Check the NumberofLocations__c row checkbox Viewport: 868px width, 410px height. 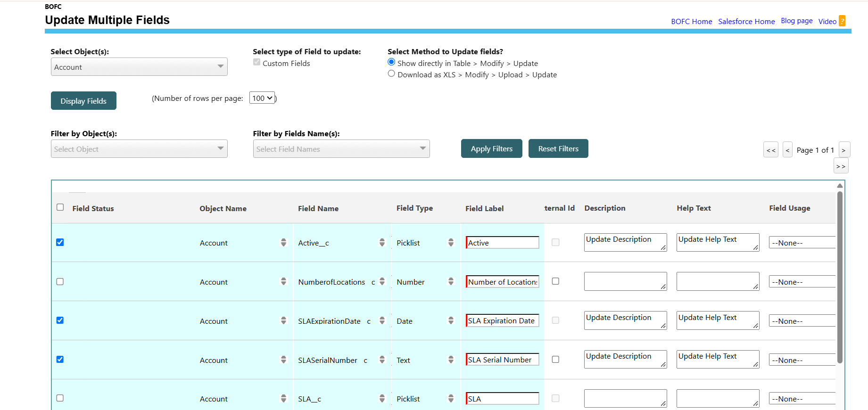pos(60,281)
